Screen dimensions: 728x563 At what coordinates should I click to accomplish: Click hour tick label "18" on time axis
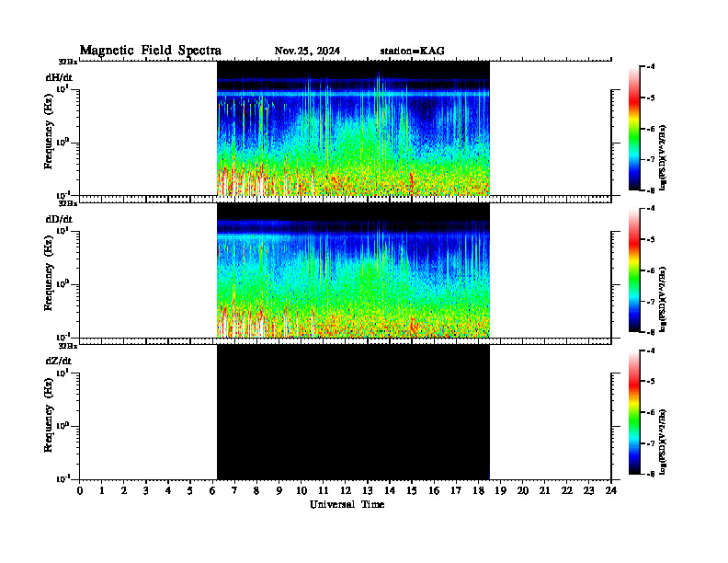pos(478,491)
